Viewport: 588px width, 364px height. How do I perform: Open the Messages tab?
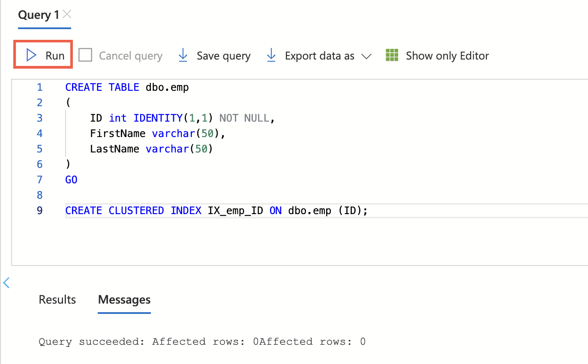124,300
